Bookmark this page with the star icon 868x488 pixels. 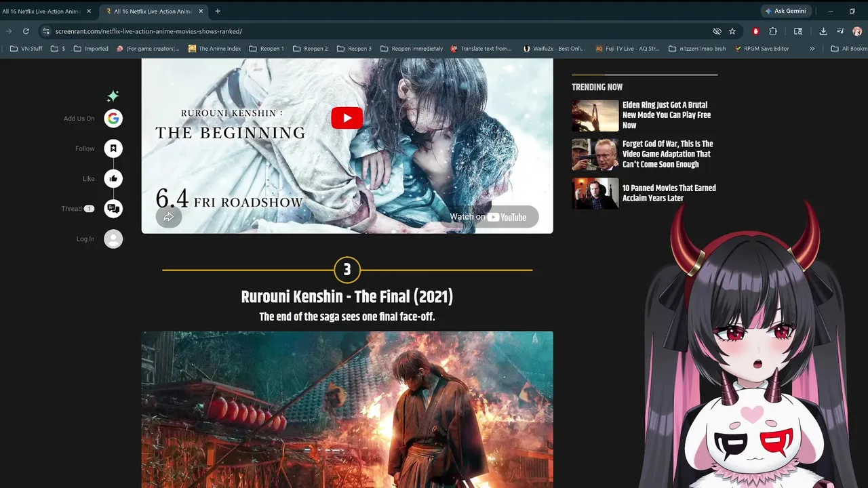732,31
